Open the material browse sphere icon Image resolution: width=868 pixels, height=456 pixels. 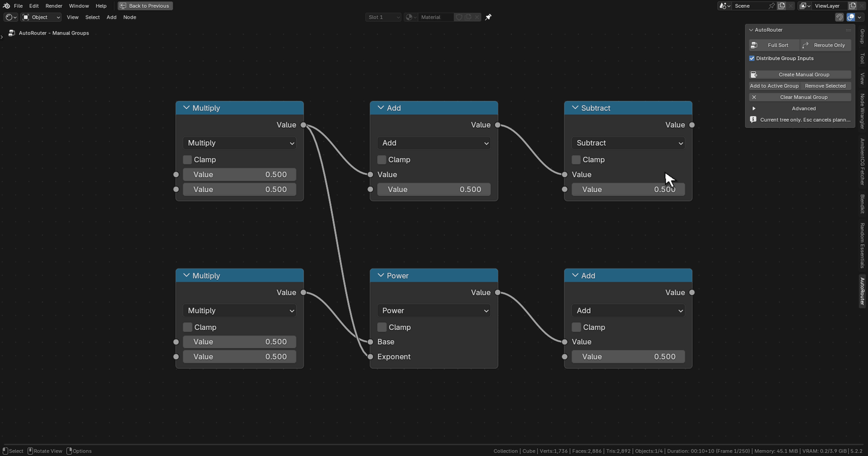pyautogui.click(x=410, y=17)
